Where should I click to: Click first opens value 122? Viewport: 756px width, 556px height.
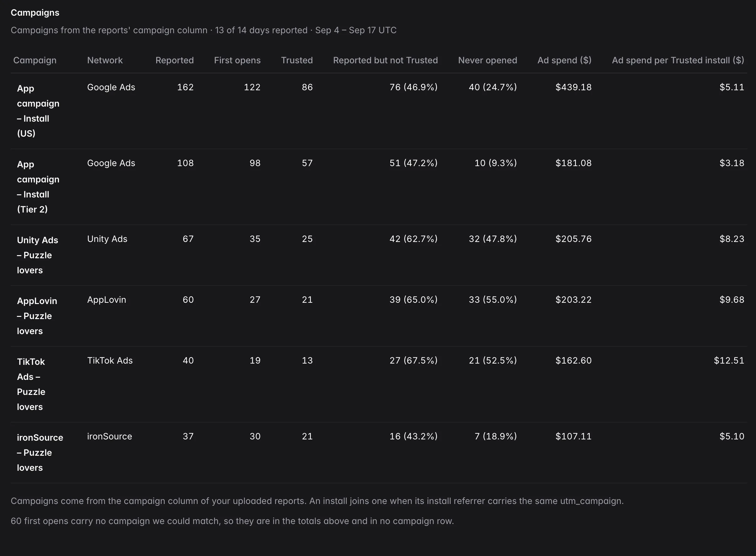pos(252,87)
